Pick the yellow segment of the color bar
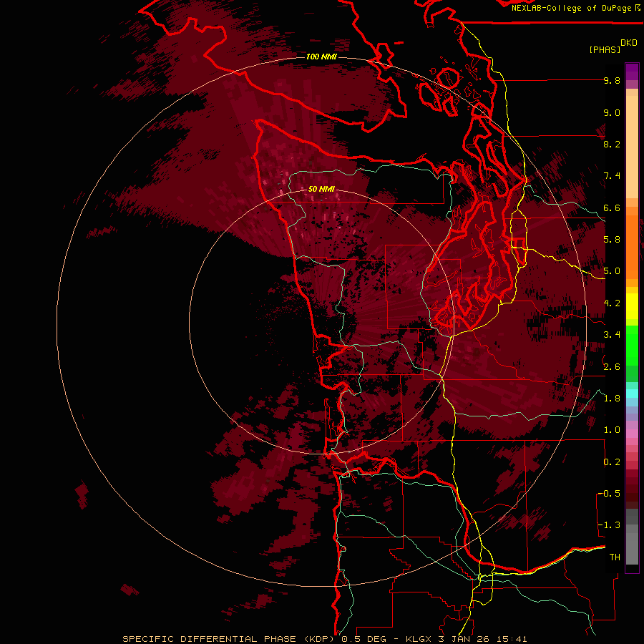644x644 pixels. 632,306
